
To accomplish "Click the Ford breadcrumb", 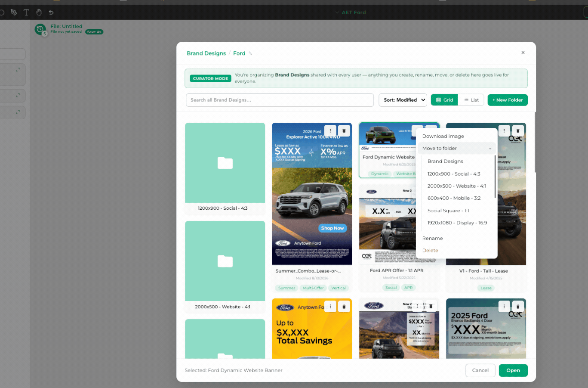I will click(239, 53).
